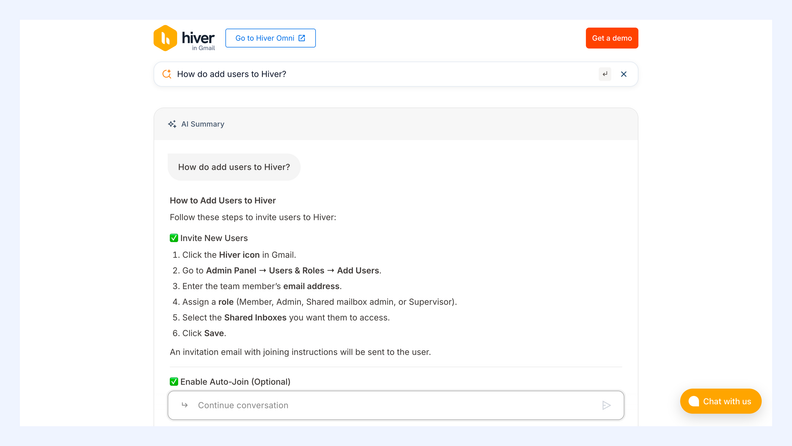The height and width of the screenshot is (446, 792).
Task: Click into the Continue conversation field
Action: coord(396,405)
